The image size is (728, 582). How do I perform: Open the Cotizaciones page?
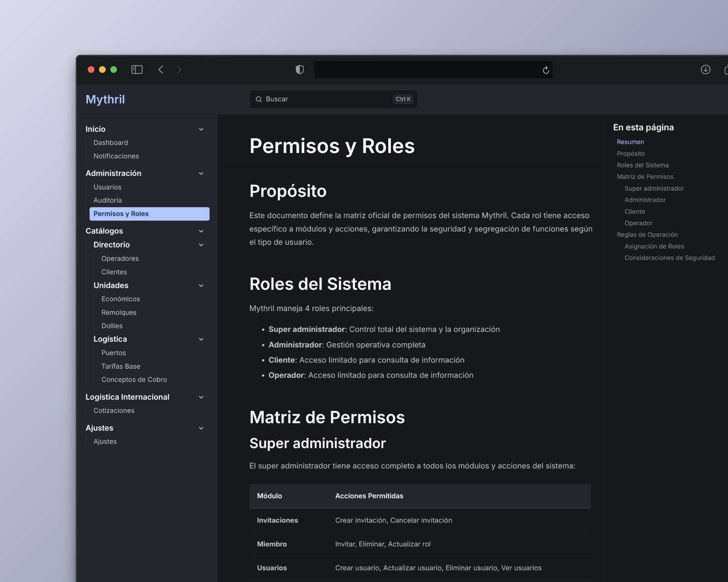tap(114, 411)
